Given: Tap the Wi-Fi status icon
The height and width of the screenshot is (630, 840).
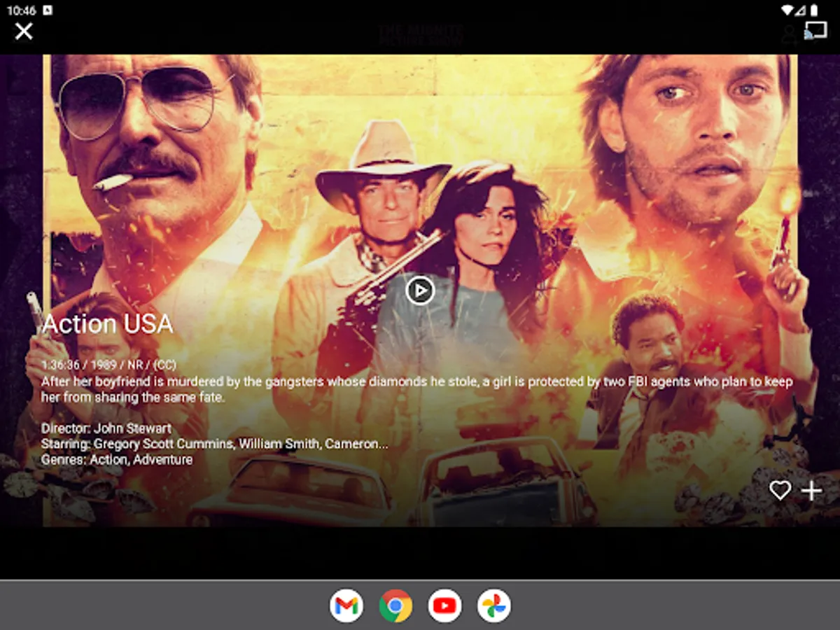Looking at the screenshot, I should 788,10.
